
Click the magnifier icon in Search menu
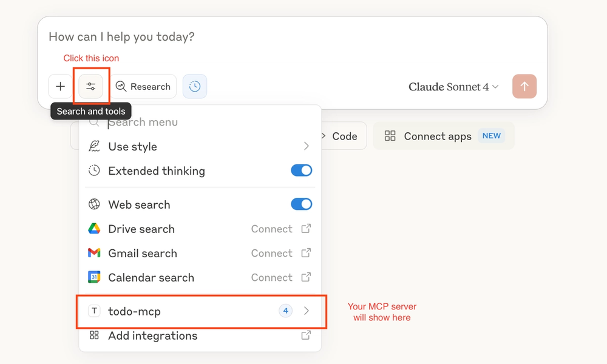[94, 123]
